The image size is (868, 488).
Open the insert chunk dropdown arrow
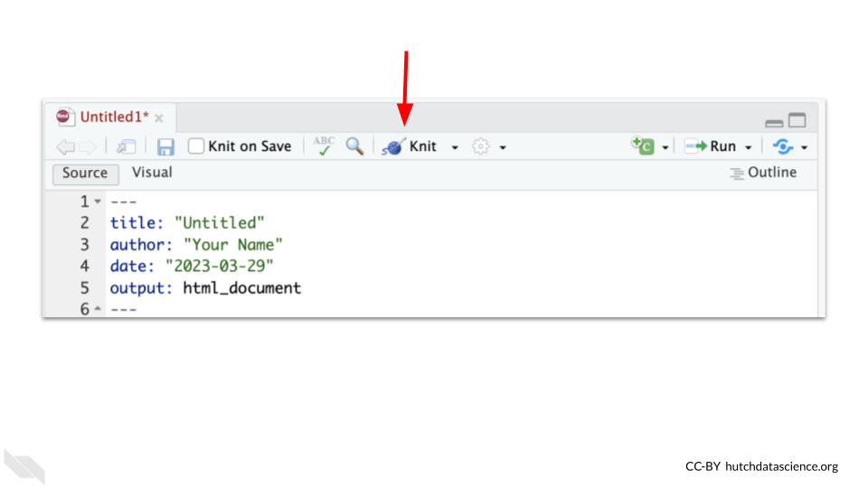pyautogui.click(x=665, y=147)
